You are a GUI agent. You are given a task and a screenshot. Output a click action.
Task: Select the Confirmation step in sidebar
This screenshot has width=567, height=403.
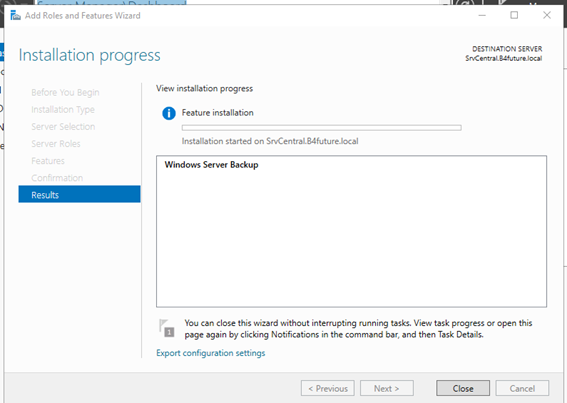(x=57, y=178)
